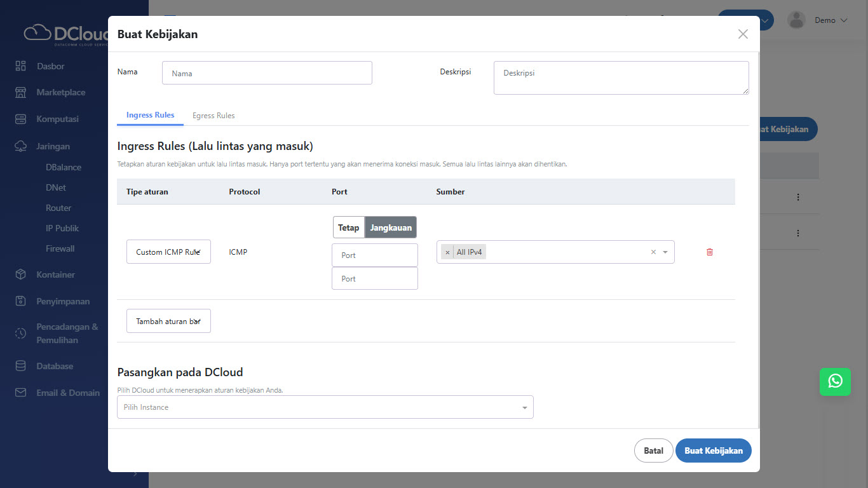Open WhatsApp chat floating button
The height and width of the screenshot is (488, 868).
[x=835, y=381]
